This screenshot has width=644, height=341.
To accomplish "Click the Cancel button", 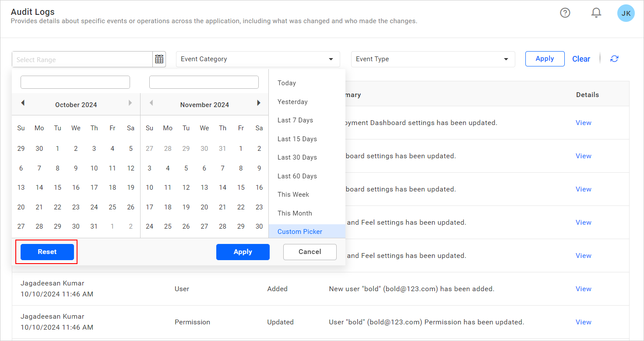I will click(310, 252).
